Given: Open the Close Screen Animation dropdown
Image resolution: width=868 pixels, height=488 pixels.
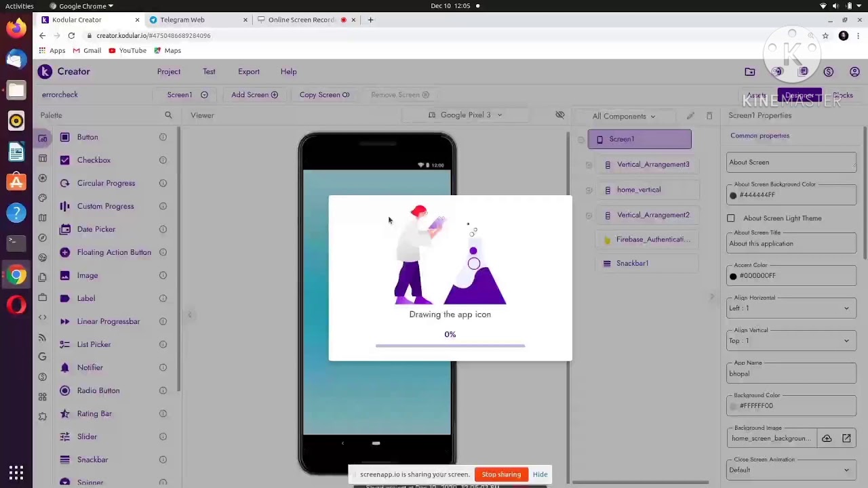Looking at the screenshot, I should (x=791, y=470).
